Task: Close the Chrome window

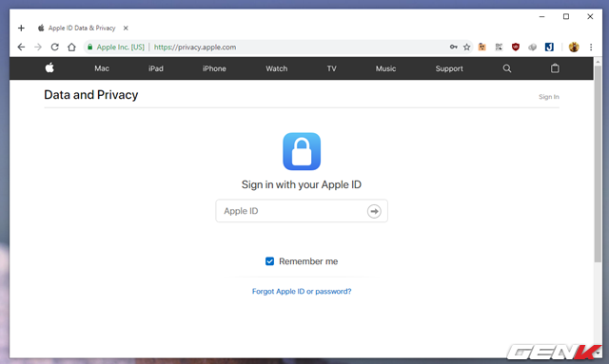Action: click(x=590, y=17)
